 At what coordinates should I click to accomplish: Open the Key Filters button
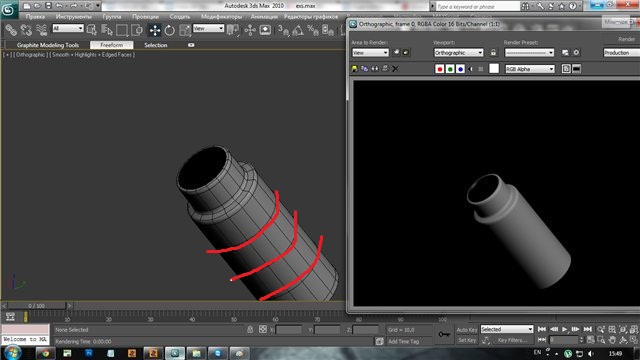512,340
